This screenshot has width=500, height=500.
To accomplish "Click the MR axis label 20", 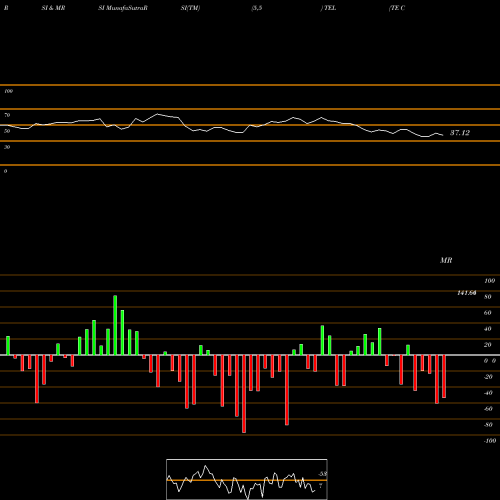I will click(x=487, y=345).
